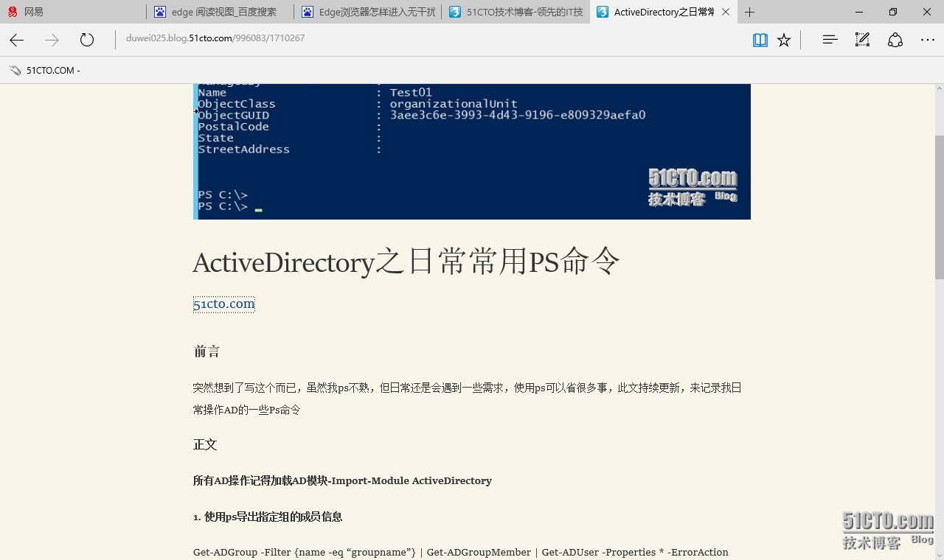Click the PowerShell screenshot image

click(472, 151)
